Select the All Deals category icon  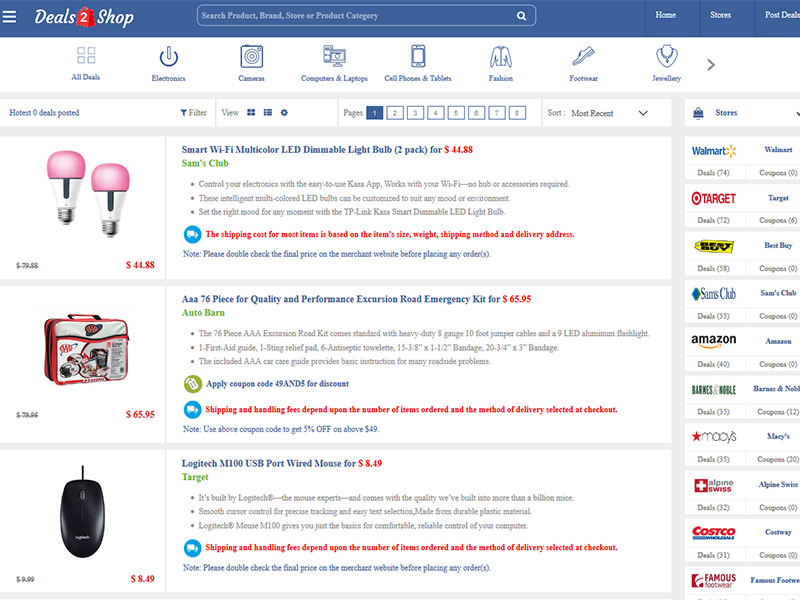click(86, 55)
